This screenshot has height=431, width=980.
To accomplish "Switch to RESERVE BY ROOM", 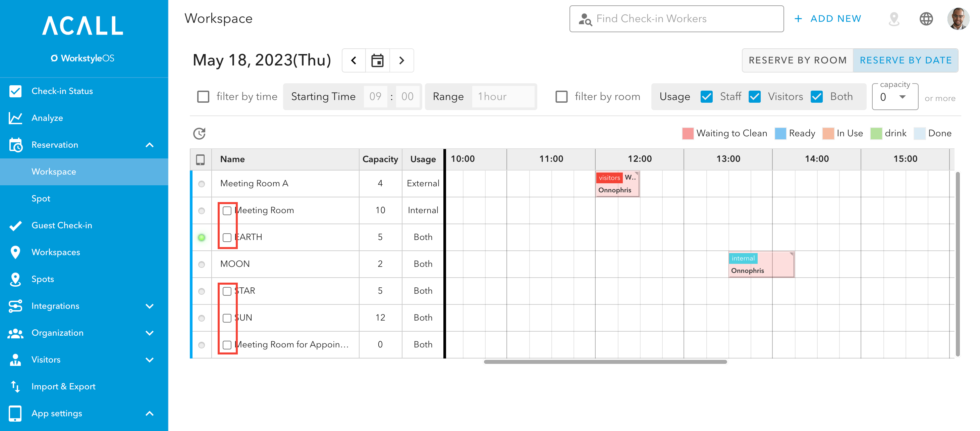I will point(798,60).
